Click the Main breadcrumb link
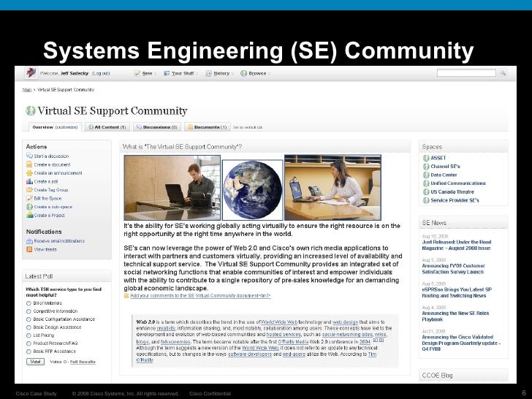The image size is (532, 399). click(27, 90)
